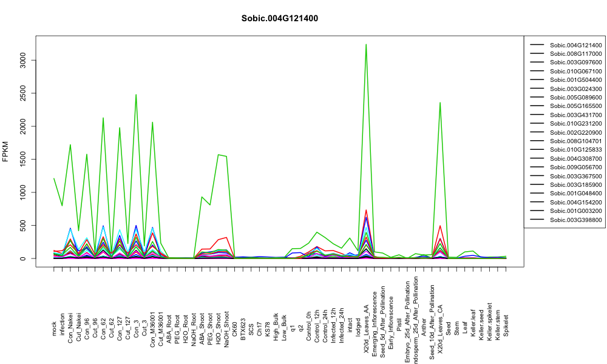Click the green peak at X20d_Leaves_AA
Image resolution: width=607 pixels, height=364 pixels.
(366, 45)
